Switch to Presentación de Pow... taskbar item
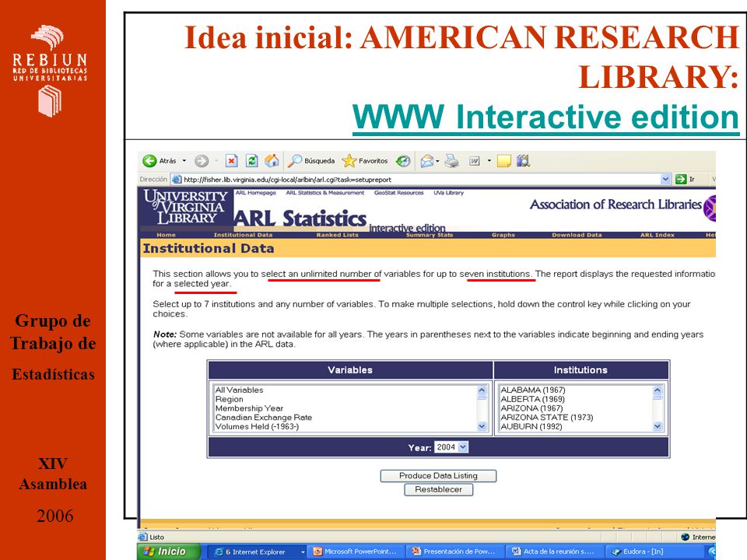 pos(455,552)
